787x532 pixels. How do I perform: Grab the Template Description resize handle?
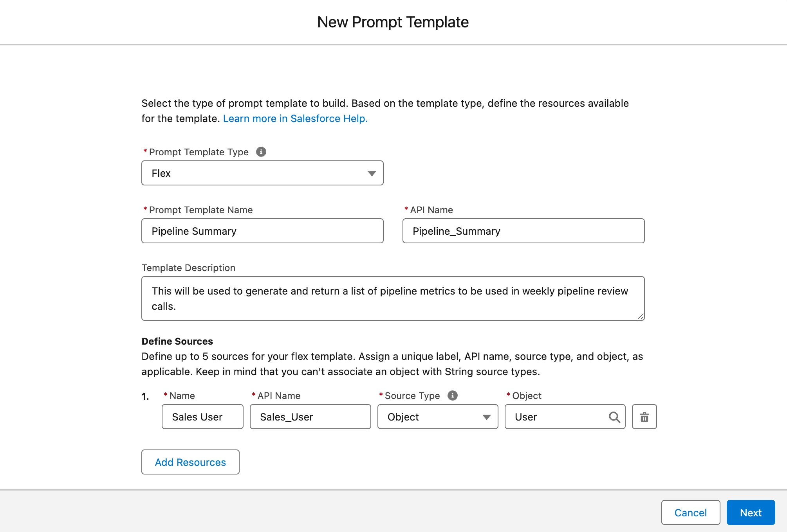point(640,316)
